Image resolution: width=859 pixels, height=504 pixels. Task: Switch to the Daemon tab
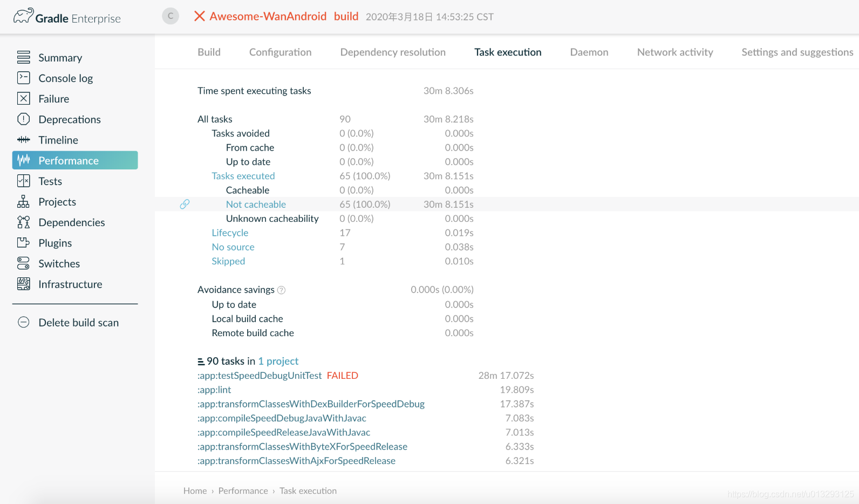tap(589, 52)
